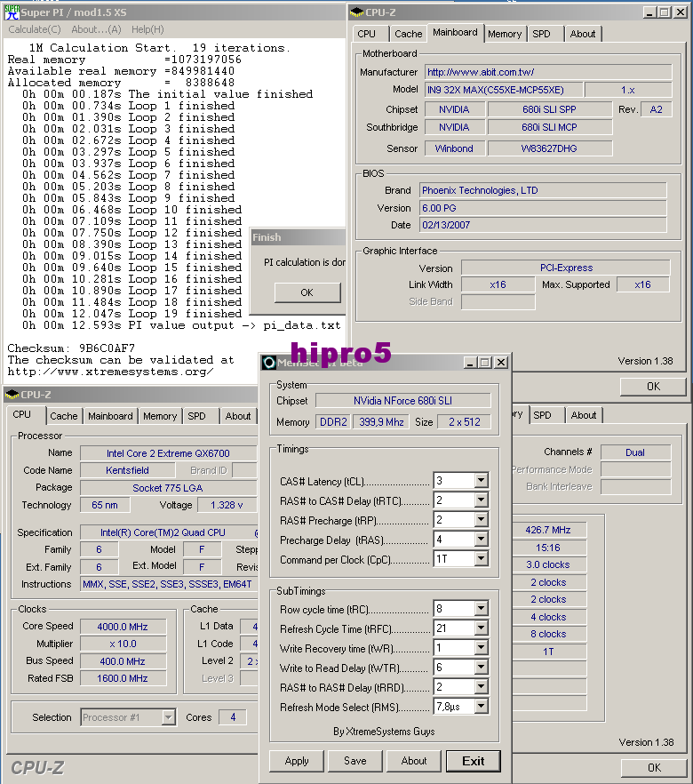
Task: Click the MemSet window title icon
Action: 269,363
